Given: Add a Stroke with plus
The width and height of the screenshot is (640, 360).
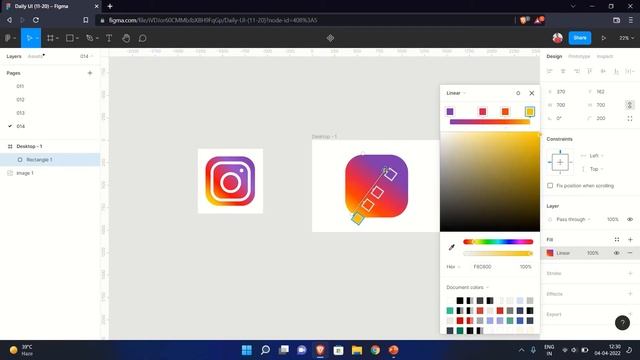Looking at the screenshot, I should pyautogui.click(x=630, y=273).
